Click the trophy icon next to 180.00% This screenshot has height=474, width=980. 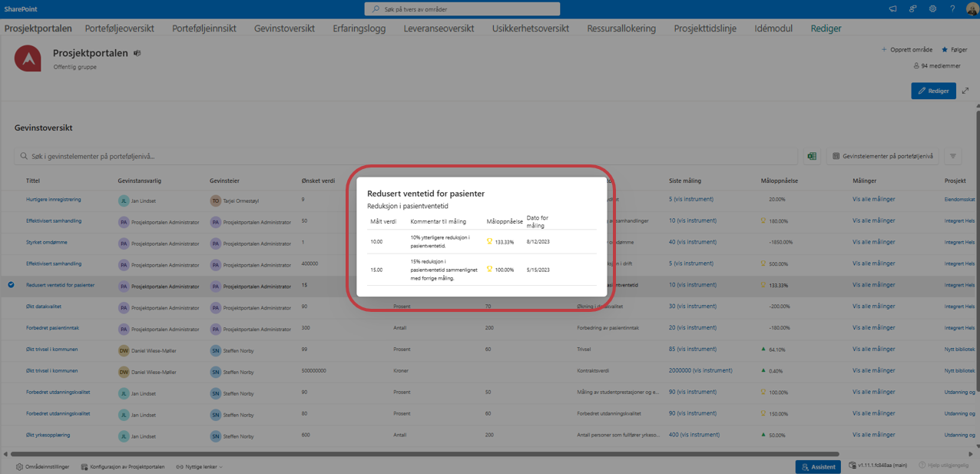(x=763, y=220)
